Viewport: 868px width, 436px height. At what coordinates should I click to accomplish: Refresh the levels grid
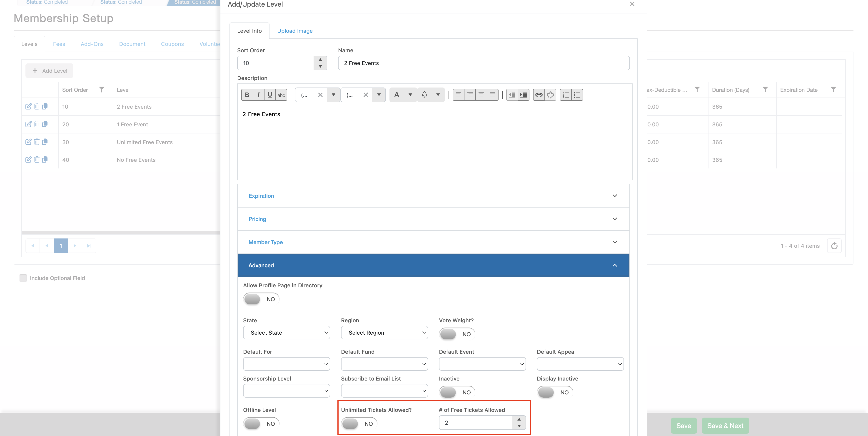(834, 246)
